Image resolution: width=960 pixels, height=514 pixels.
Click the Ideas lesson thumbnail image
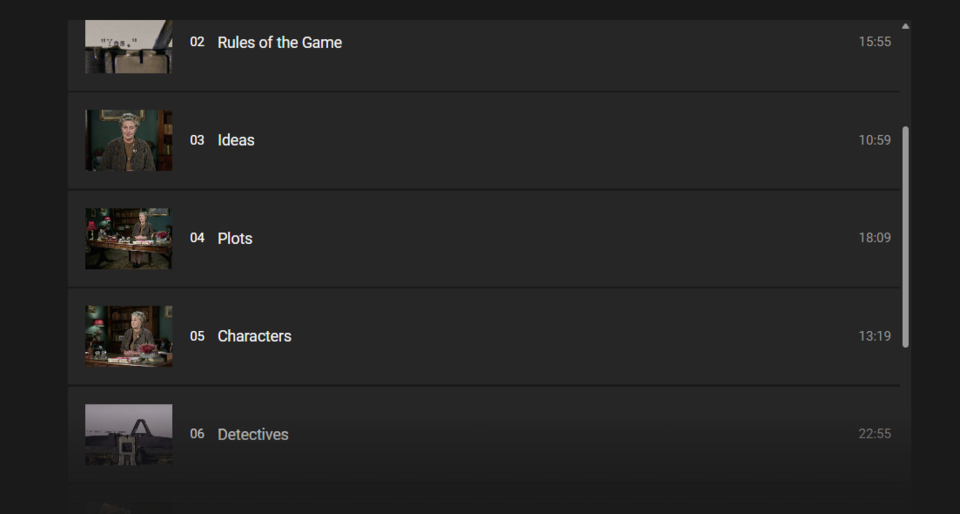pos(128,140)
